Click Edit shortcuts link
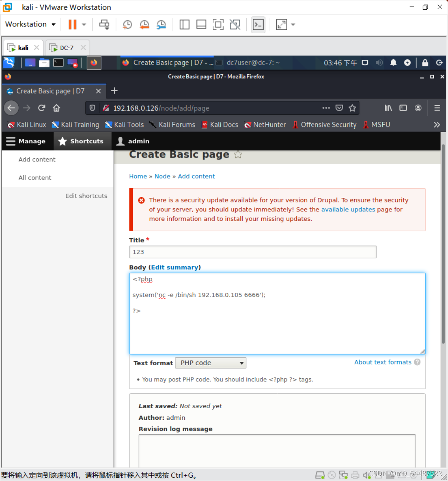Viewport: 448px width, 481px height. click(86, 196)
